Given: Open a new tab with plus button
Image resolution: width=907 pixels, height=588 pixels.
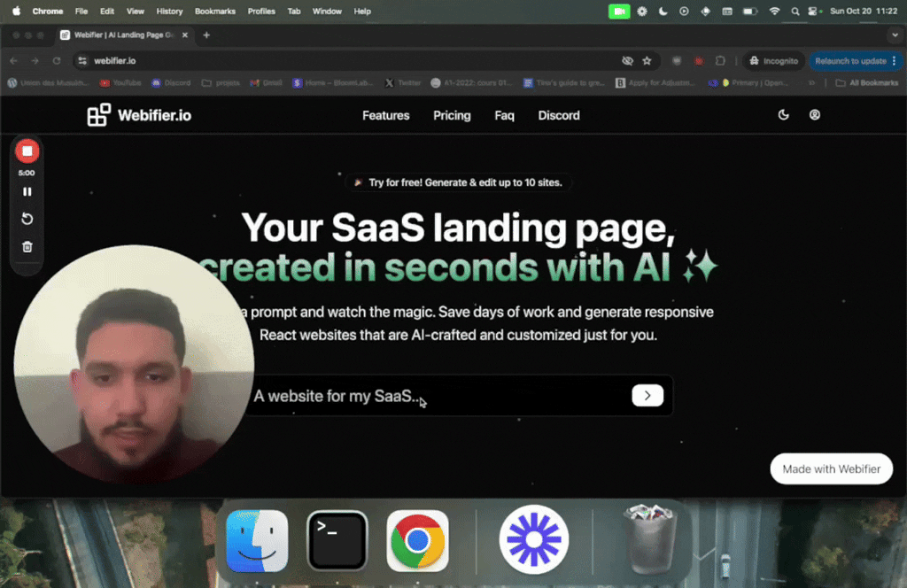Looking at the screenshot, I should (x=206, y=35).
